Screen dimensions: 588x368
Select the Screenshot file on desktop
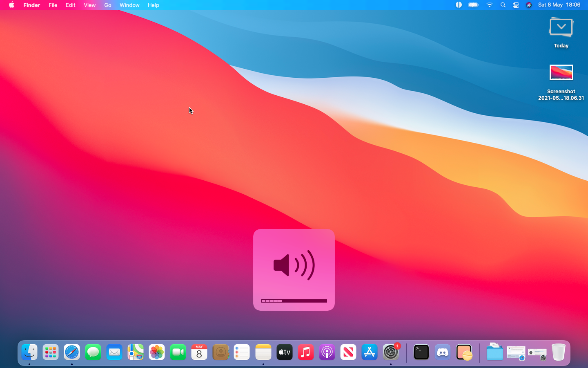[x=561, y=73]
